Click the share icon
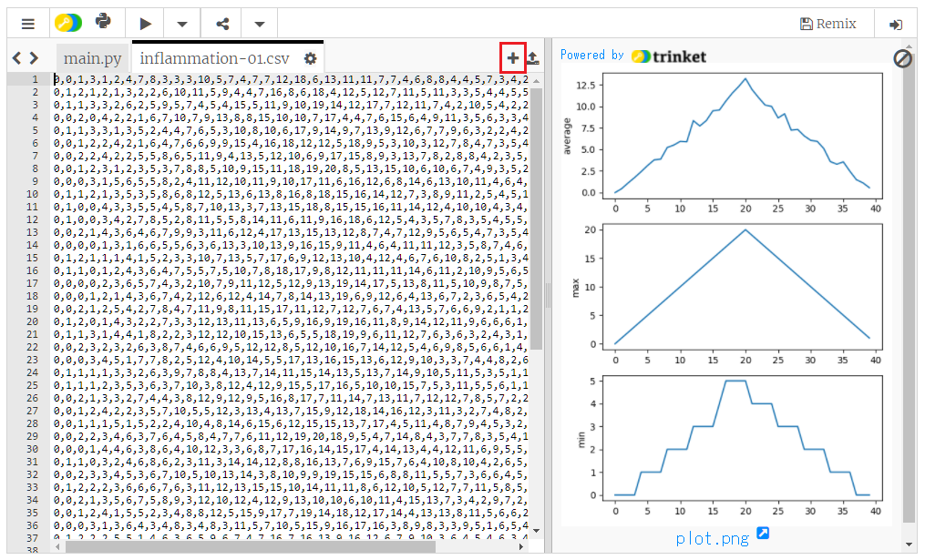The image size is (925, 560). 222,25
